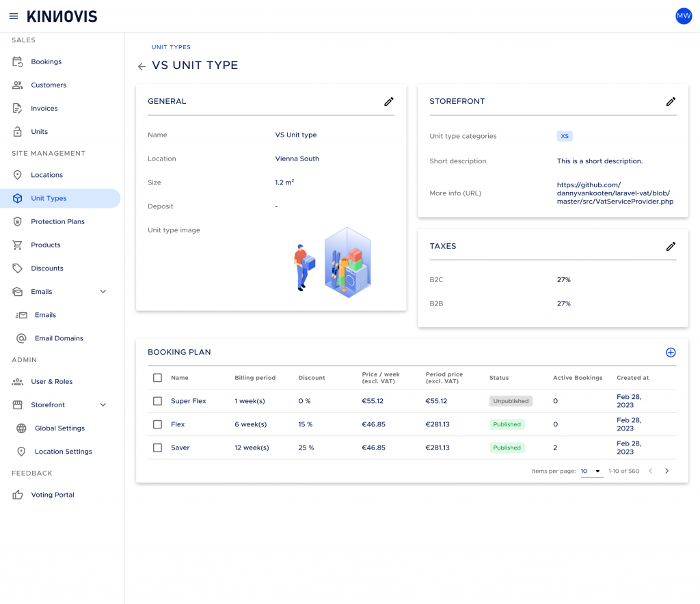Select the Super Flex row checkbox
The height and width of the screenshot is (604, 700).
158,401
